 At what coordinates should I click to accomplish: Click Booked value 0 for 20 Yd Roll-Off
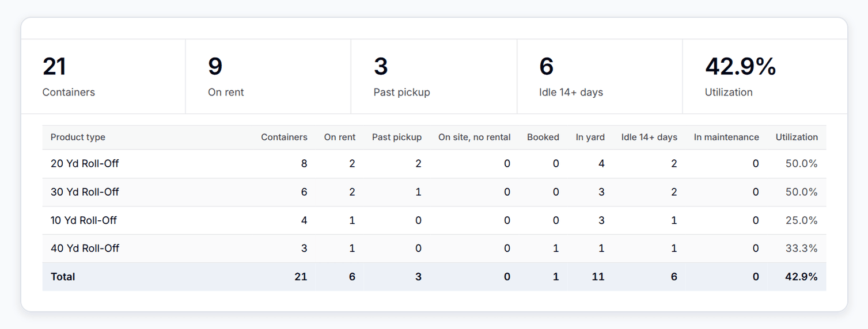coord(556,163)
